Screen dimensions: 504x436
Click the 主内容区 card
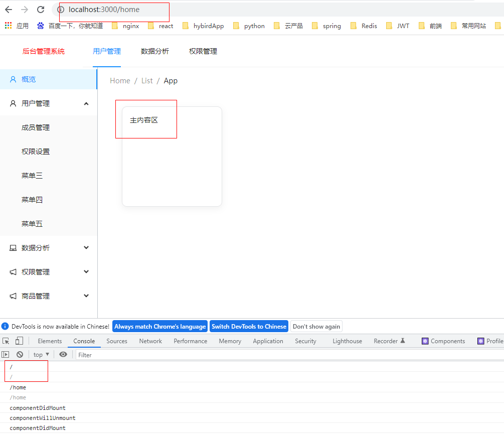(x=172, y=157)
